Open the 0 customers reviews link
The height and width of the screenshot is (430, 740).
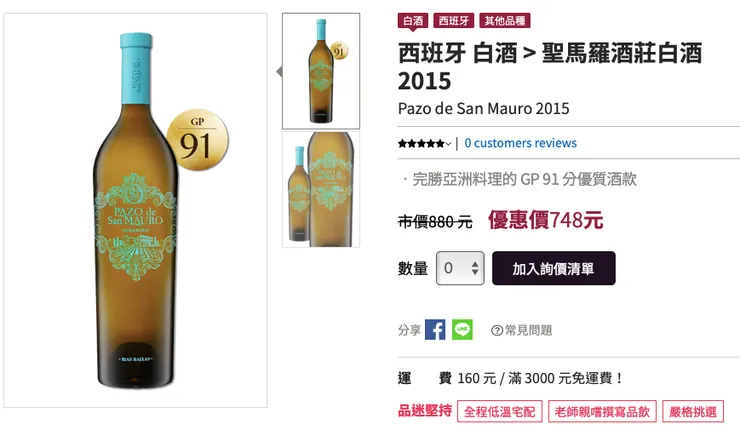click(521, 143)
